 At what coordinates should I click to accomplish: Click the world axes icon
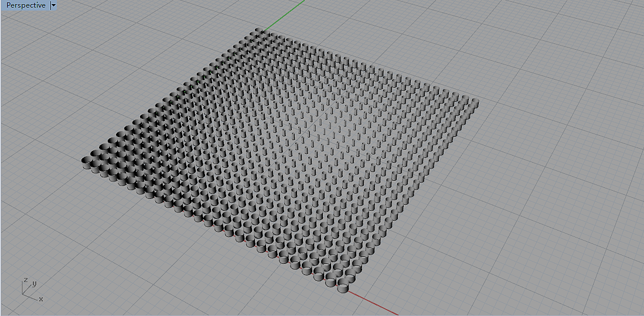(x=32, y=289)
